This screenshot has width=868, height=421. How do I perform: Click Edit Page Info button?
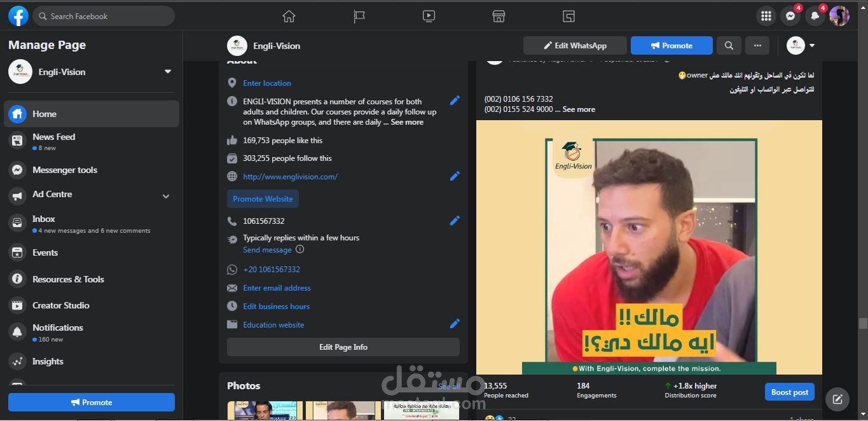(x=343, y=347)
